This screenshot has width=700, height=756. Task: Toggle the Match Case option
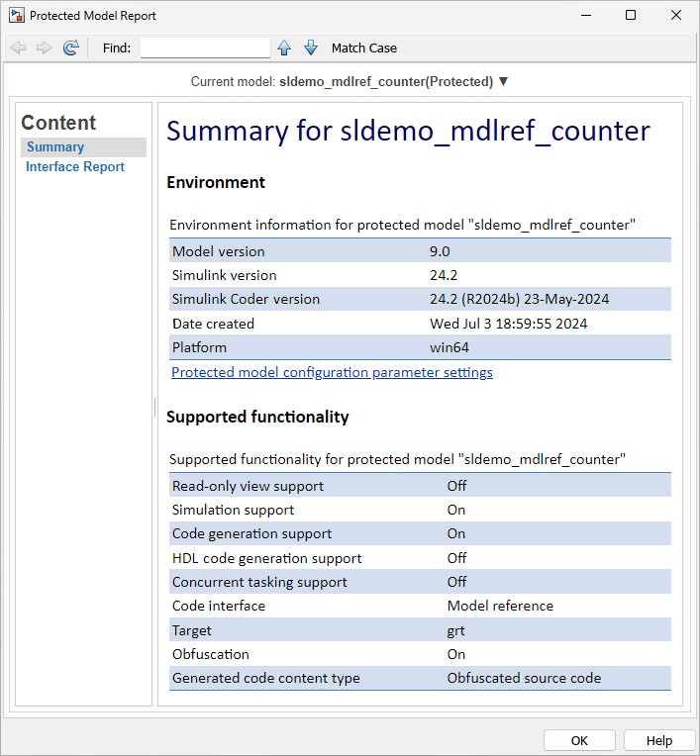point(364,48)
